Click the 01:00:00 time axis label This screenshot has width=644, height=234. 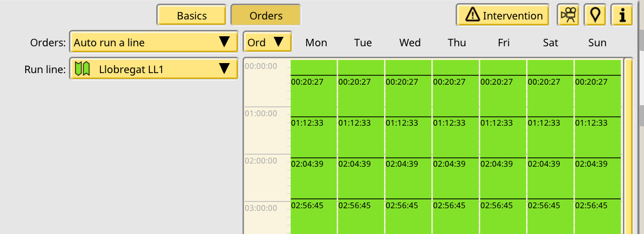[261, 113]
